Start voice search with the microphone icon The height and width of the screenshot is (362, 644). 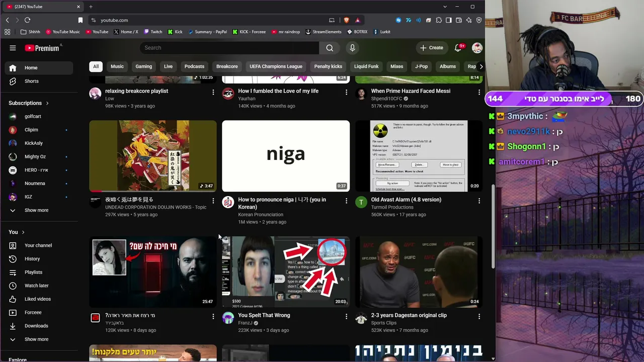pyautogui.click(x=352, y=48)
